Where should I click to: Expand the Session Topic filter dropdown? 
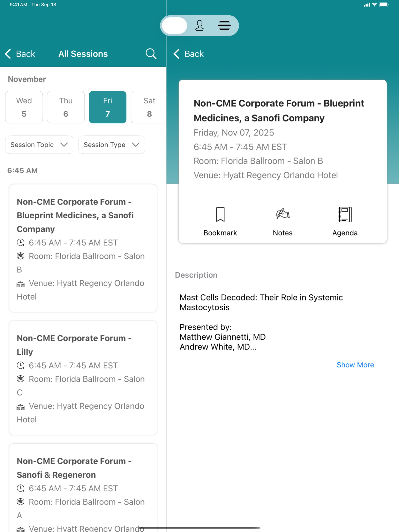pyautogui.click(x=39, y=144)
